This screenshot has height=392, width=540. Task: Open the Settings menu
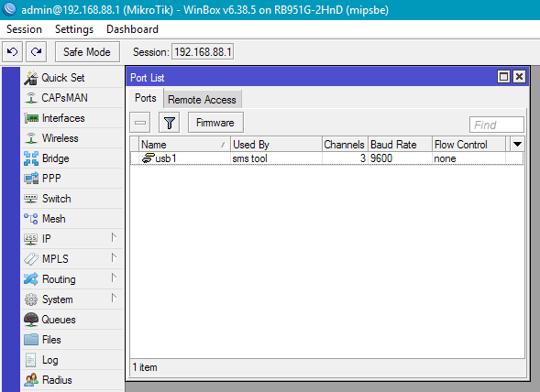point(74,29)
